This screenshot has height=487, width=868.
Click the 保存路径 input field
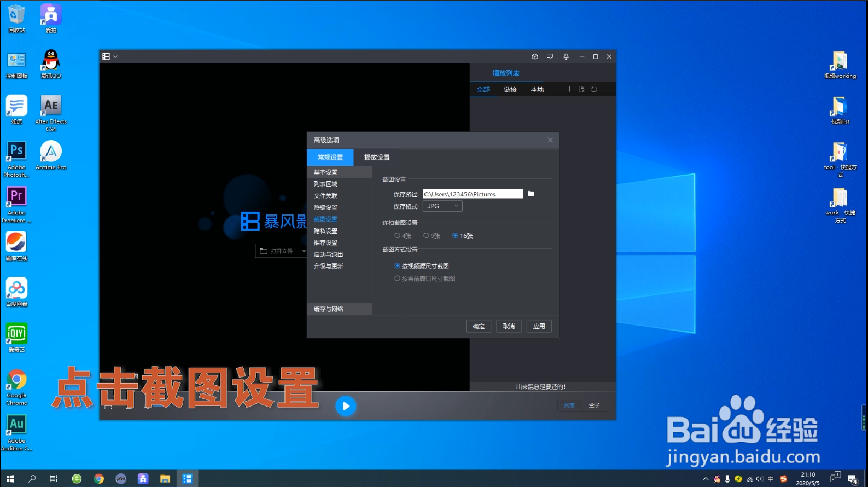click(473, 194)
